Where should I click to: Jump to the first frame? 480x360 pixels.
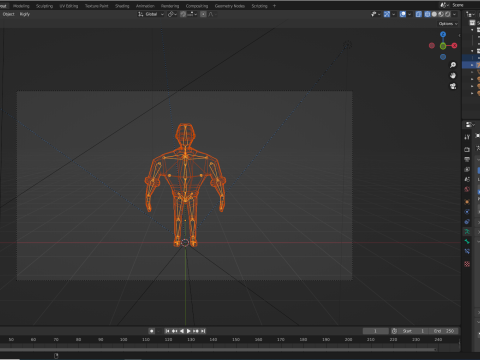pyautogui.click(x=168, y=331)
